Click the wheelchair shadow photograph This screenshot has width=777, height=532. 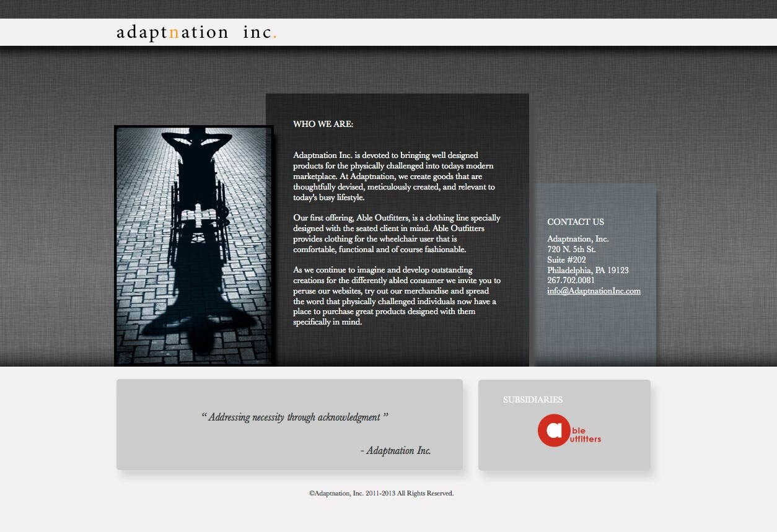194,246
